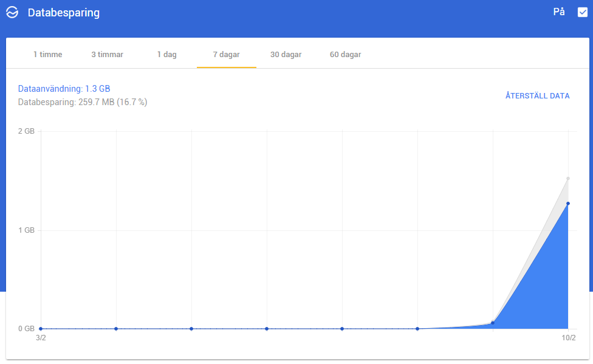Click Databesparing: 259.7 MB (16.7 %) text
The width and height of the screenshot is (593, 364).
click(83, 102)
